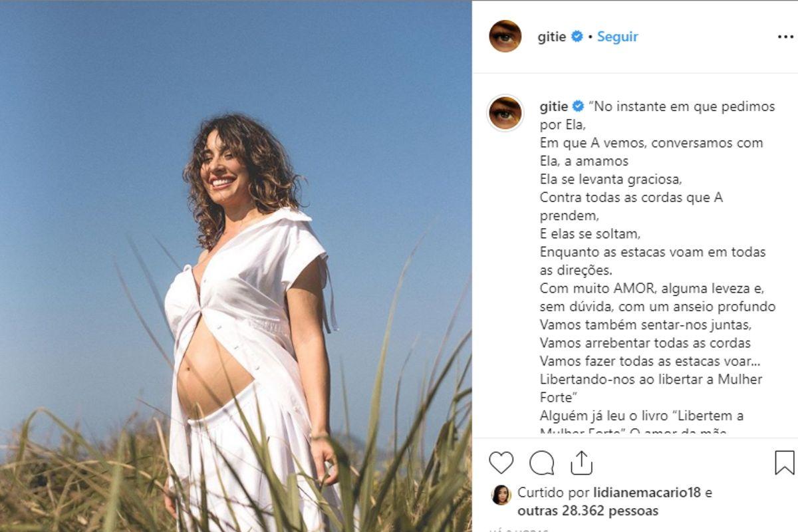Click the gitie avatar beside the caption
This screenshot has width=798, height=532.
(505, 113)
